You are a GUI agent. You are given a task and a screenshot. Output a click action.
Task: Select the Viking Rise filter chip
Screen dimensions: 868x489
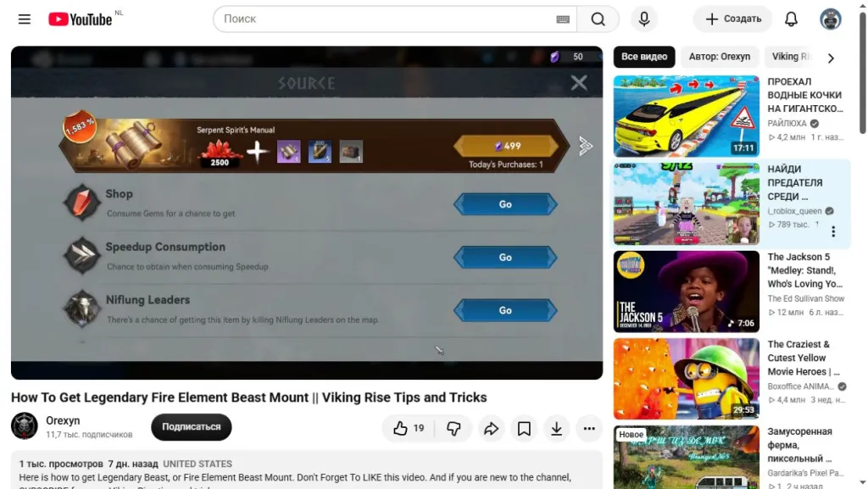point(791,57)
